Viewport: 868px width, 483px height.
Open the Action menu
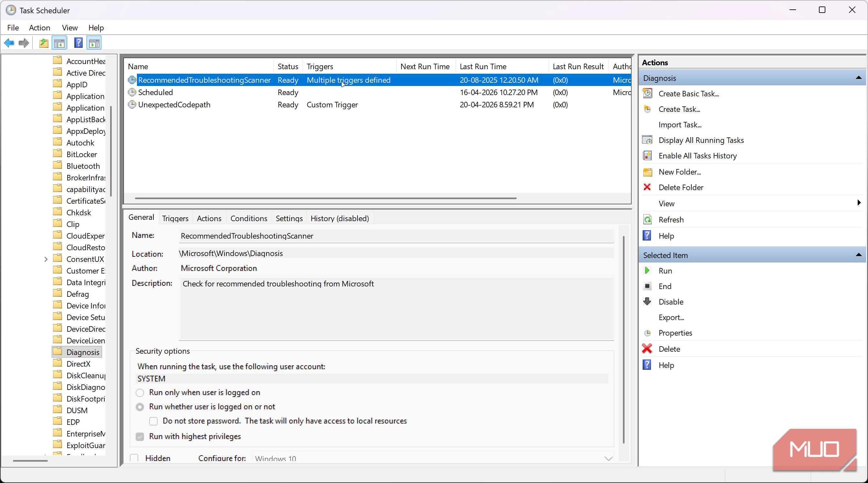[39, 28]
